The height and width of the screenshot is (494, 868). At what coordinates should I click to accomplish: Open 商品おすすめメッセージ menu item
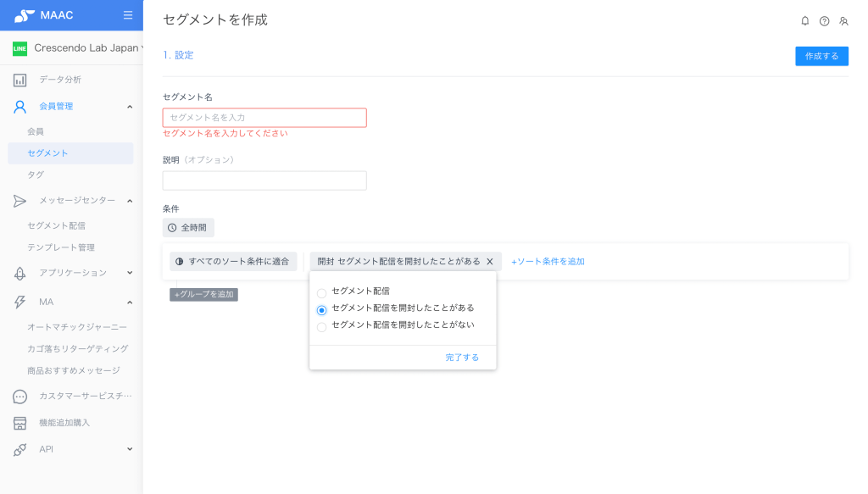(74, 370)
